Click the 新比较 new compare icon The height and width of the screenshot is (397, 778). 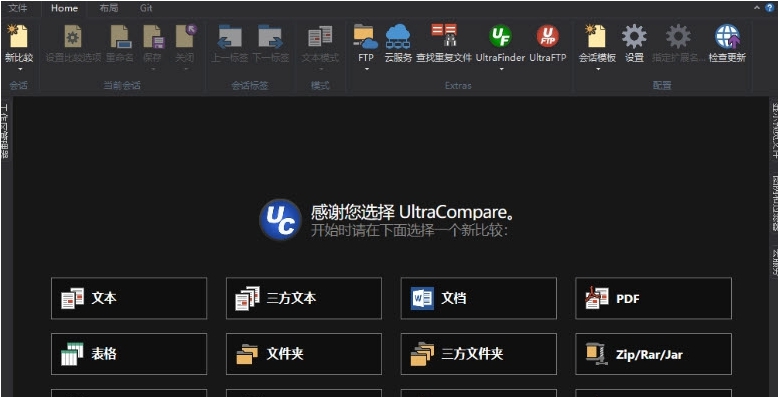[x=19, y=36]
